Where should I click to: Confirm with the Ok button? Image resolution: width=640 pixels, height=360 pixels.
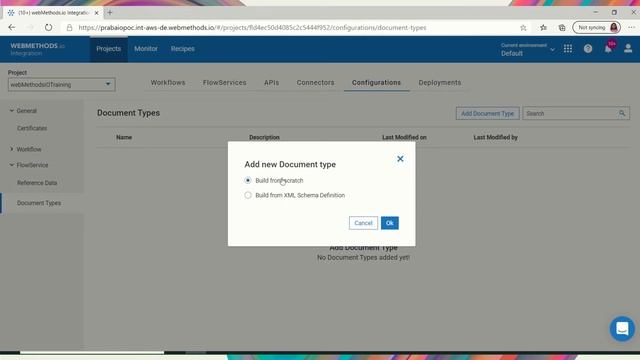[389, 223]
